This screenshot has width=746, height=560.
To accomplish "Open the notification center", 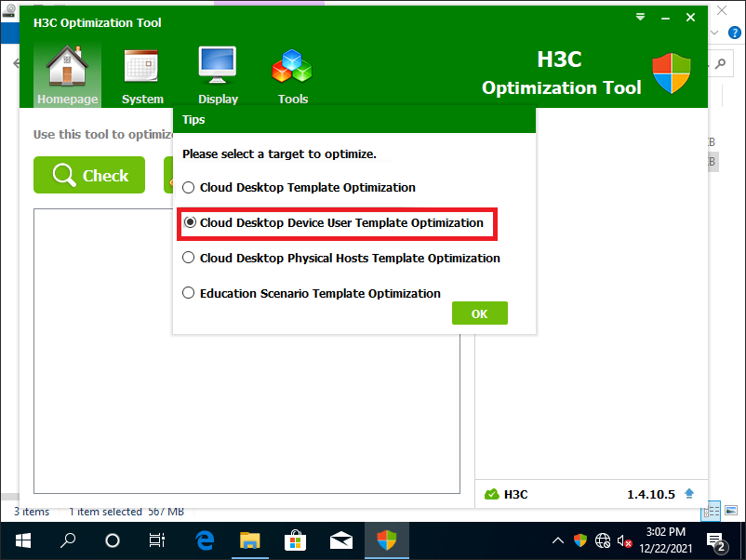I will pyautogui.click(x=716, y=541).
